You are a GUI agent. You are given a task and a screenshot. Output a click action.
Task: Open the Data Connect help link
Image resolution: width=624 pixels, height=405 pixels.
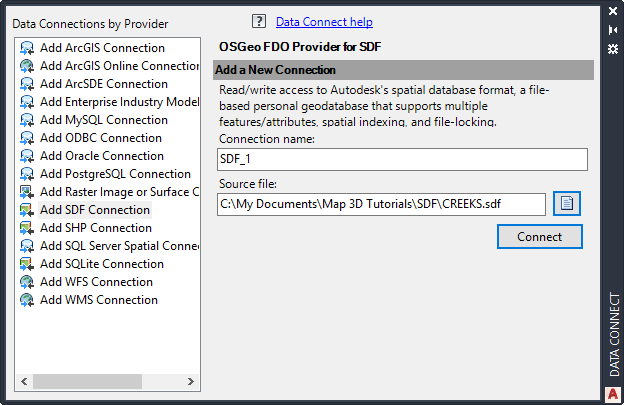[324, 21]
